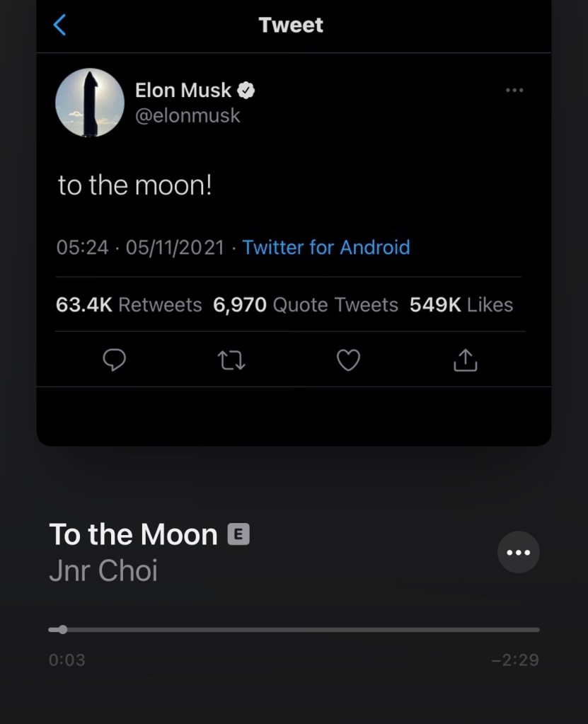588x724 pixels.
Task: View the 549K Likes list
Action: pos(461,305)
